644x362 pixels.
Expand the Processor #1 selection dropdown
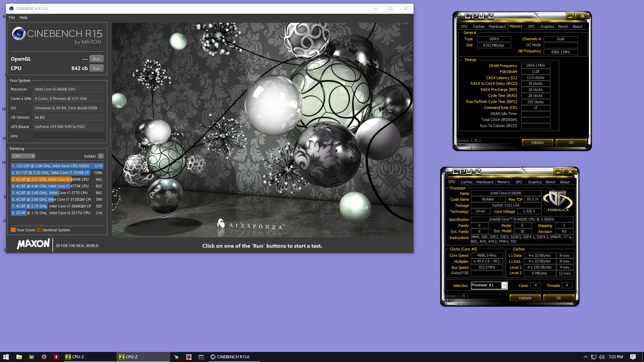[504, 285]
